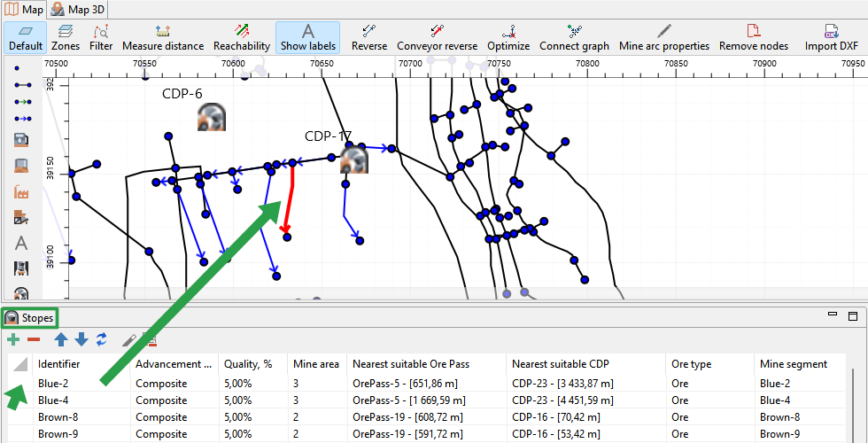
Task: Sort by Nearest suitable Ore Pass header
Action: (x=426, y=364)
